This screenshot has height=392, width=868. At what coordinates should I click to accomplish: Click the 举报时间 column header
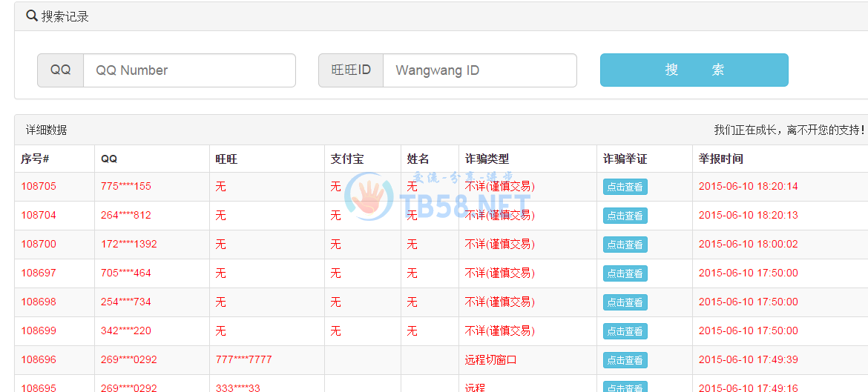tap(721, 159)
